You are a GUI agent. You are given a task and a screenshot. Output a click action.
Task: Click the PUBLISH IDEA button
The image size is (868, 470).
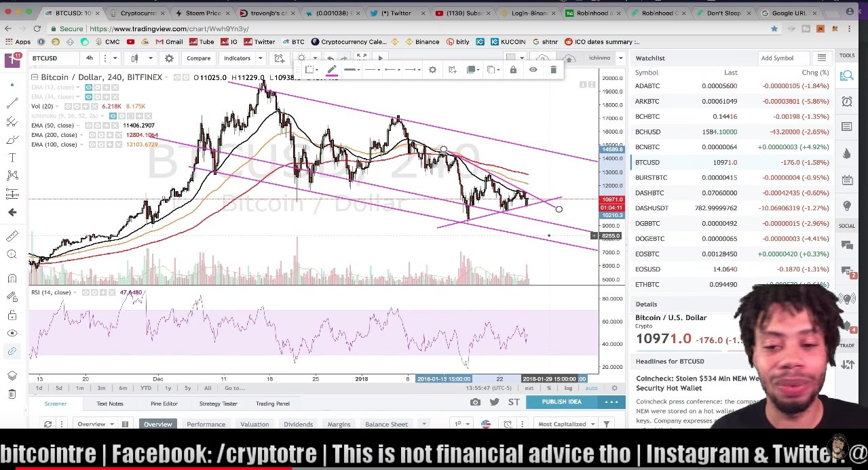(561, 402)
